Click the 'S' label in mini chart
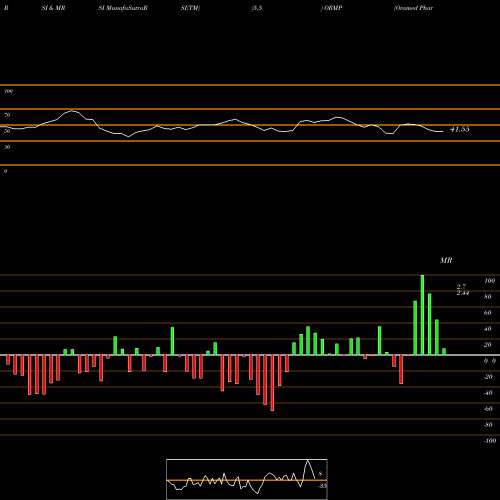500x500 pixels. 320,474
